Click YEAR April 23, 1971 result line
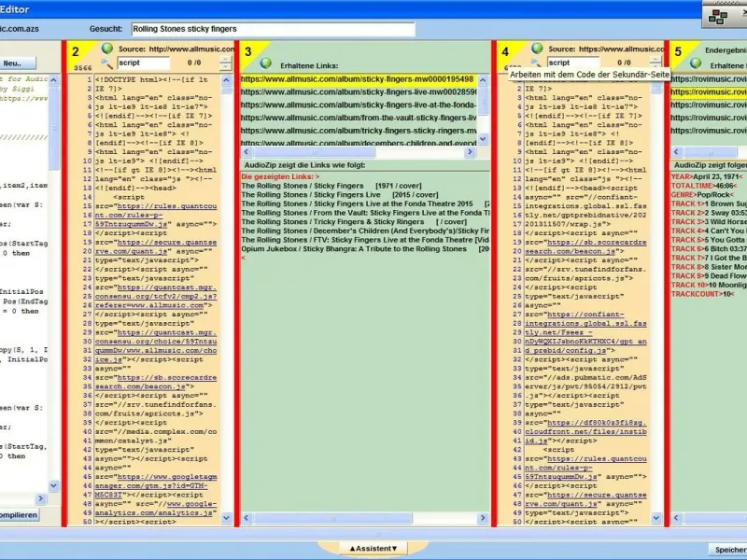 tap(707, 176)
